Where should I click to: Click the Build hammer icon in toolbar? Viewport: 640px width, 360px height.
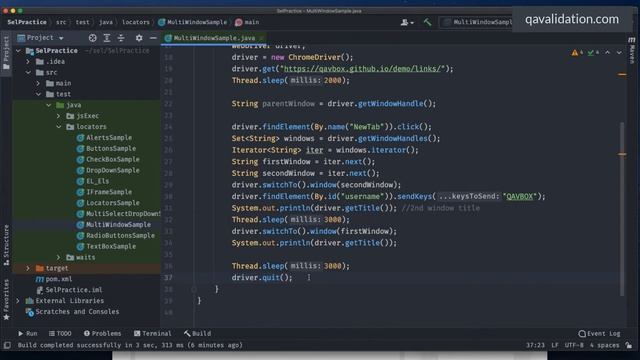click(x=427, y=22)
